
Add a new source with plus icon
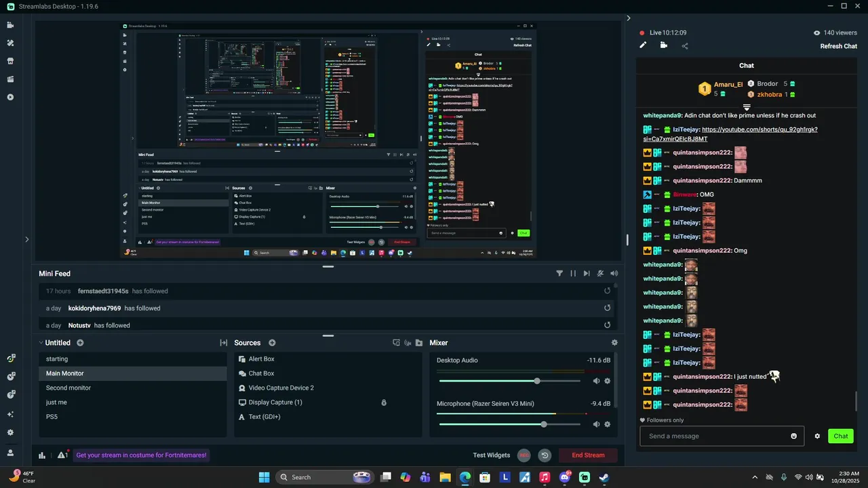click(x=272, y=343)
